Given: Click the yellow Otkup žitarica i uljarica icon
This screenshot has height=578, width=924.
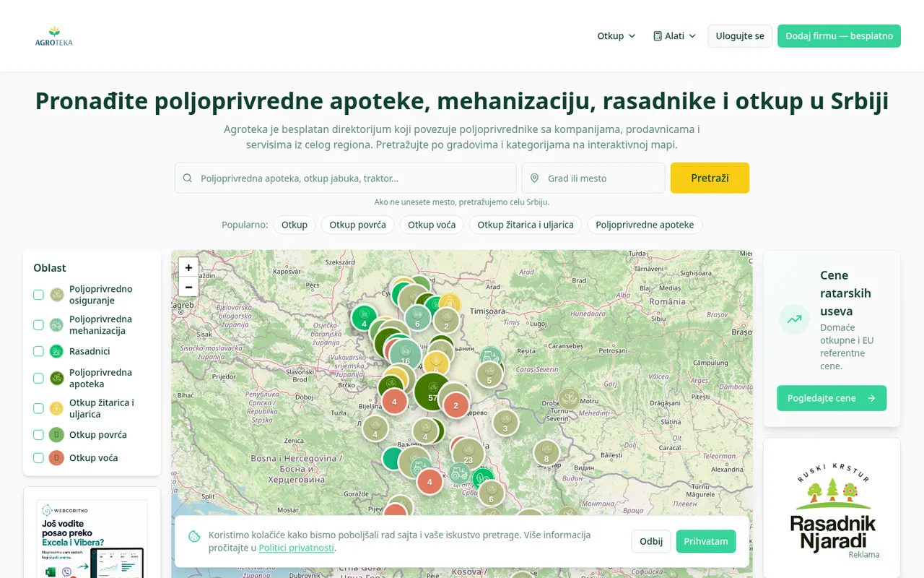Looking at the screenshot, I should tap(57, 409).
